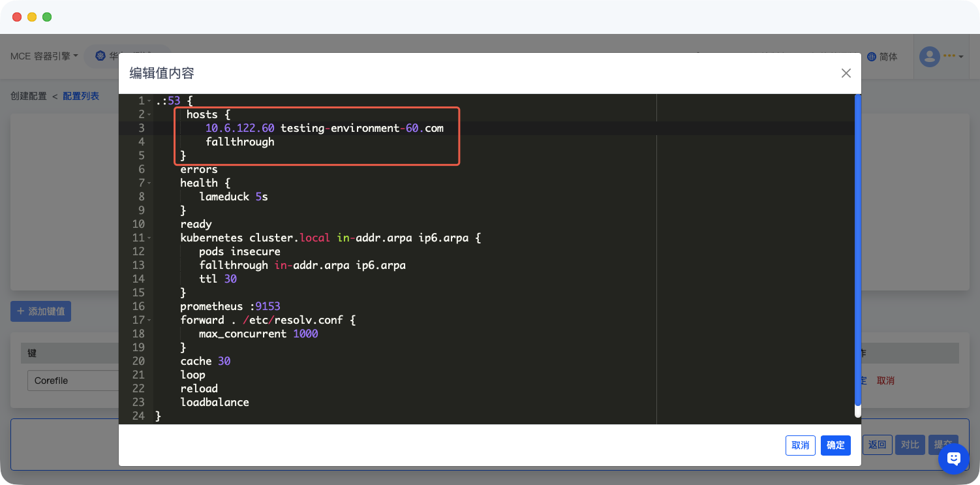
Task: Close the 编辑值内容 dialog with X
Action: (x=846, y=73)
